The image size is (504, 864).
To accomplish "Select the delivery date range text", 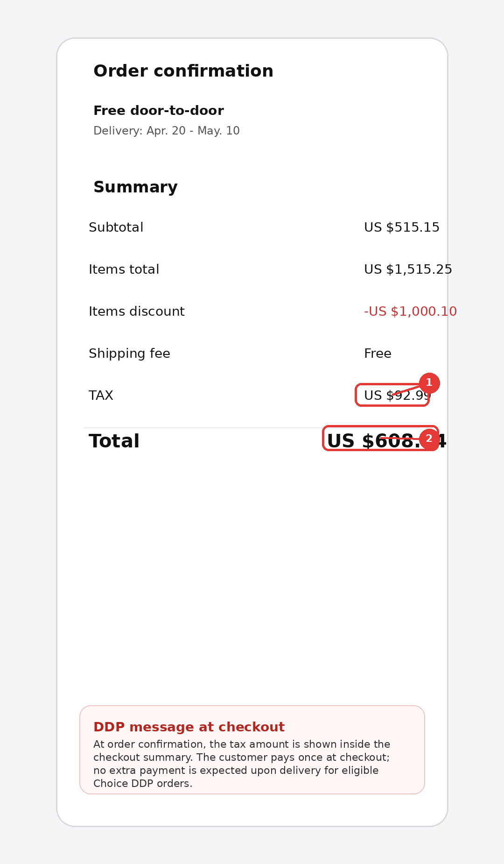I will click(x=166, y=131).
